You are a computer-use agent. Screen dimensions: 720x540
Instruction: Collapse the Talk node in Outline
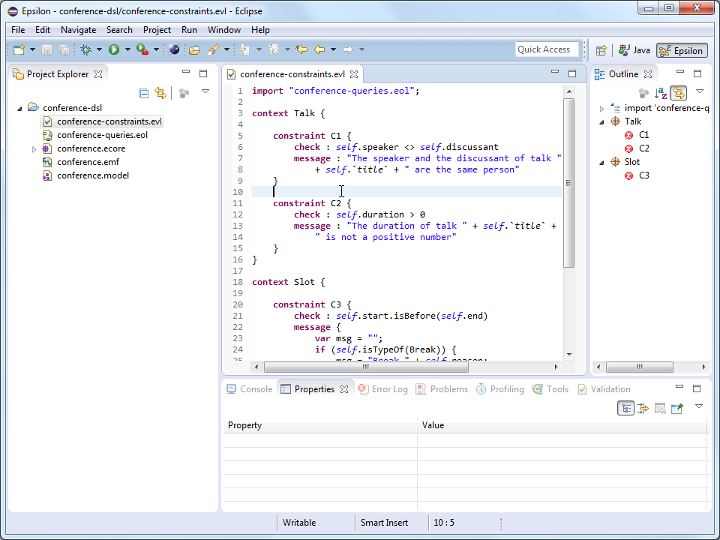602,122
